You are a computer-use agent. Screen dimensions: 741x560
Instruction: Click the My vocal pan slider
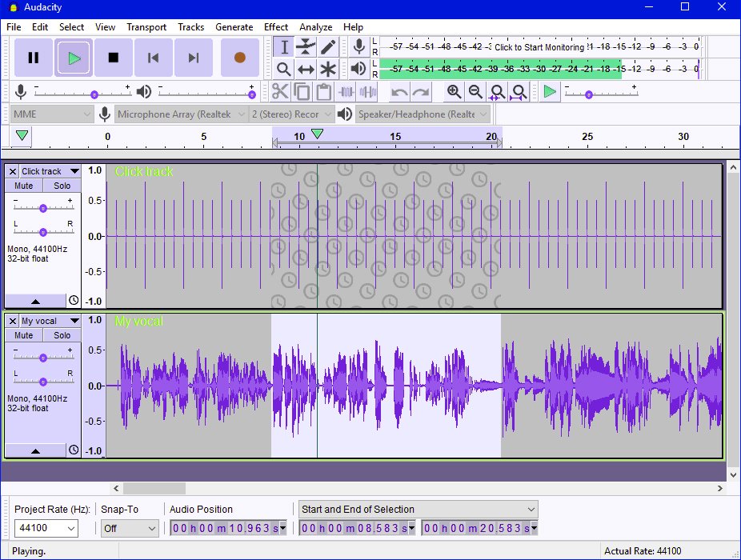43,381
